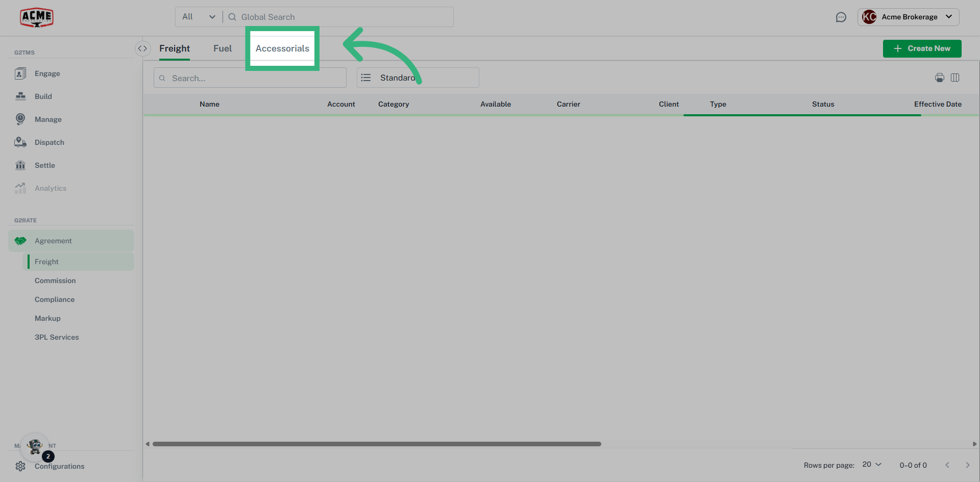The height and width of the screenshot is (482, 980).
Task: Open the All search scope dropdown
Action: (199, 17)
